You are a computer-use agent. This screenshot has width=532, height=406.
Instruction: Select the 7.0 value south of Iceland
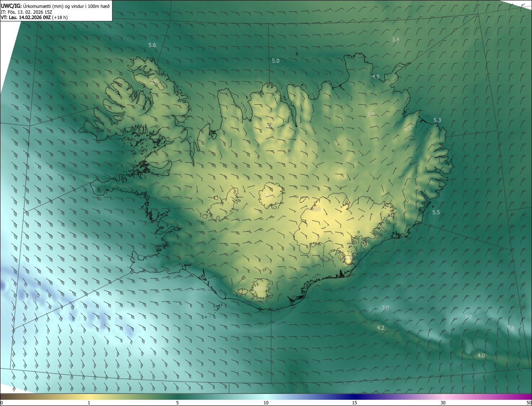pos(385,308)
